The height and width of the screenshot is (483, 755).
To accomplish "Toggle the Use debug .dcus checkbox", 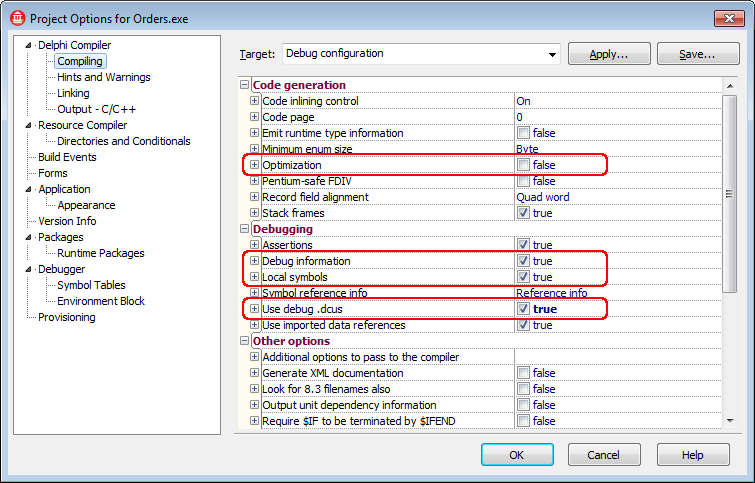I will pyautogui.click(x=523, y=309).
